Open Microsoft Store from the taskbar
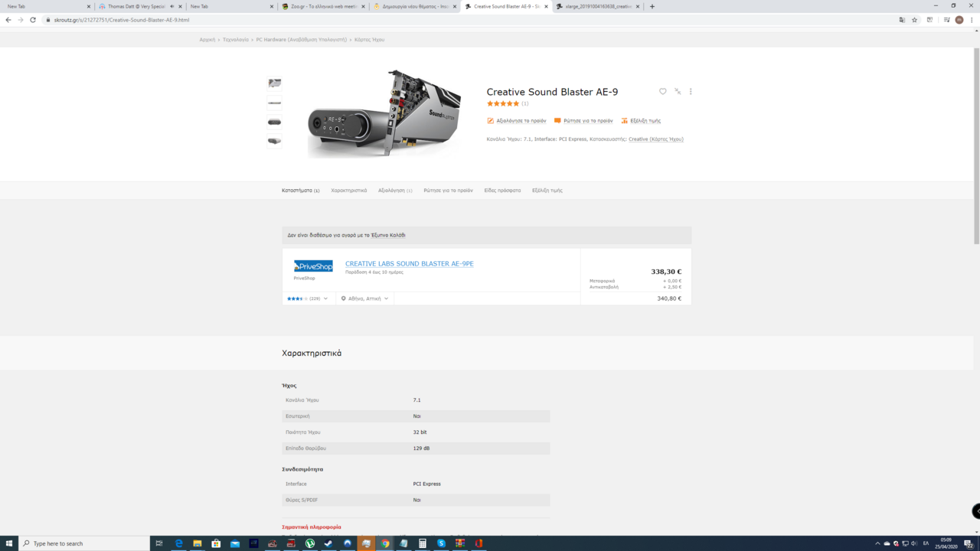980x551 pixels. 216,543
